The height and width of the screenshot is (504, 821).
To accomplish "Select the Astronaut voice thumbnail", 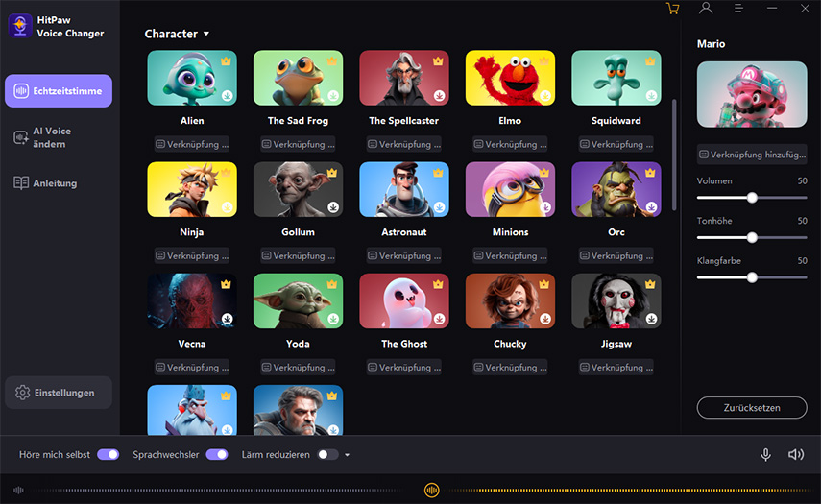I will (x=404, y=189).
